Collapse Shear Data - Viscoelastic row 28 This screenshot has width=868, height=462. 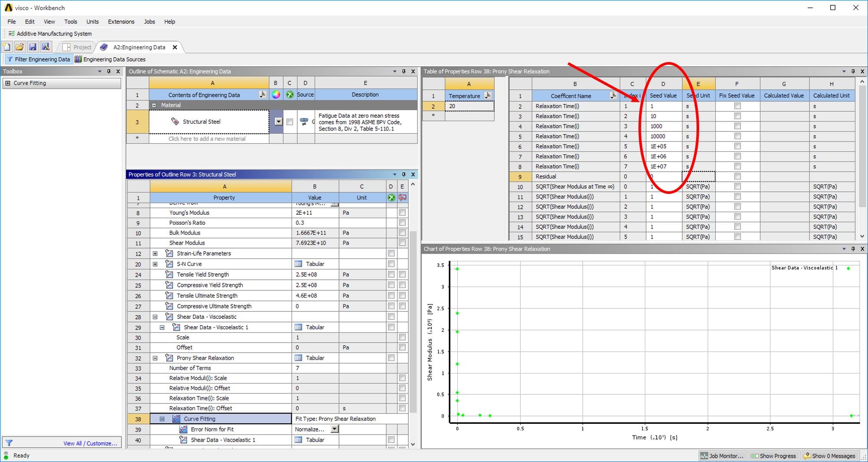(x=155, y=317)
